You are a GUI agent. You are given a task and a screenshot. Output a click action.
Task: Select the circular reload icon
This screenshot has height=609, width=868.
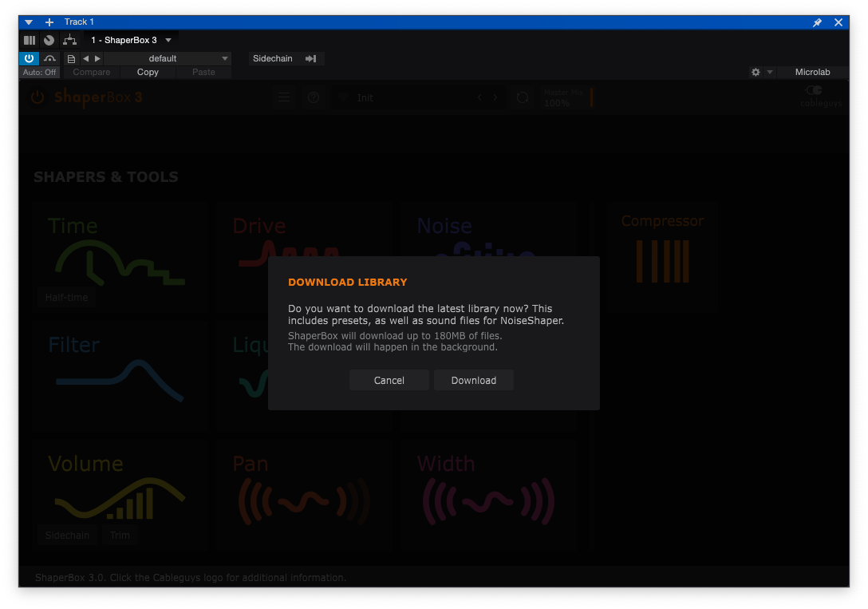(x=522, y=97)
